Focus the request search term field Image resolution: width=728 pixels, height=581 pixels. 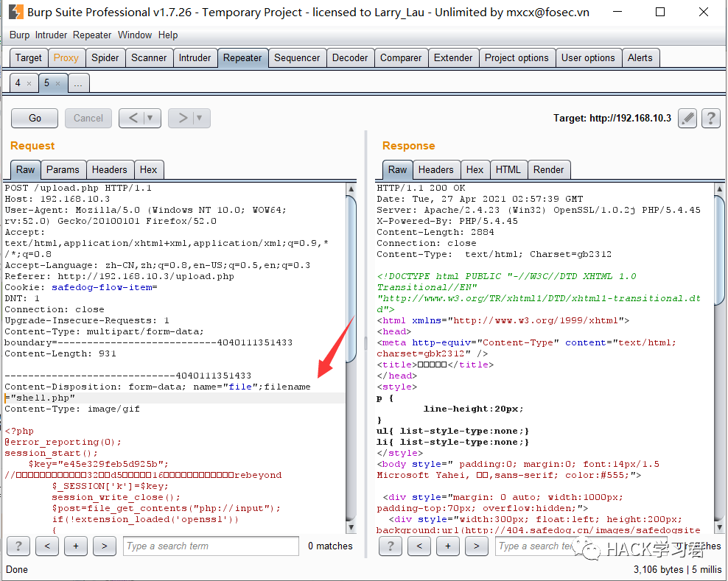(211, 546)
